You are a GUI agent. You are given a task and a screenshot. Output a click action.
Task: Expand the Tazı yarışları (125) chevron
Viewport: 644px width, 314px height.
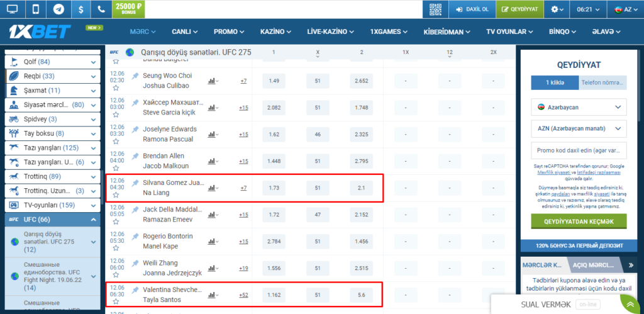pyautogui.click(x=93, y=148)
